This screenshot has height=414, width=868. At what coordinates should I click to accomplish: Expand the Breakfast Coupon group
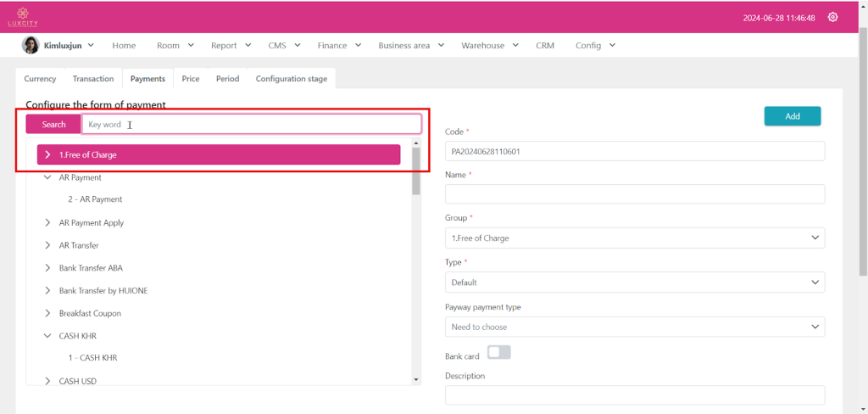pos(47,313)
